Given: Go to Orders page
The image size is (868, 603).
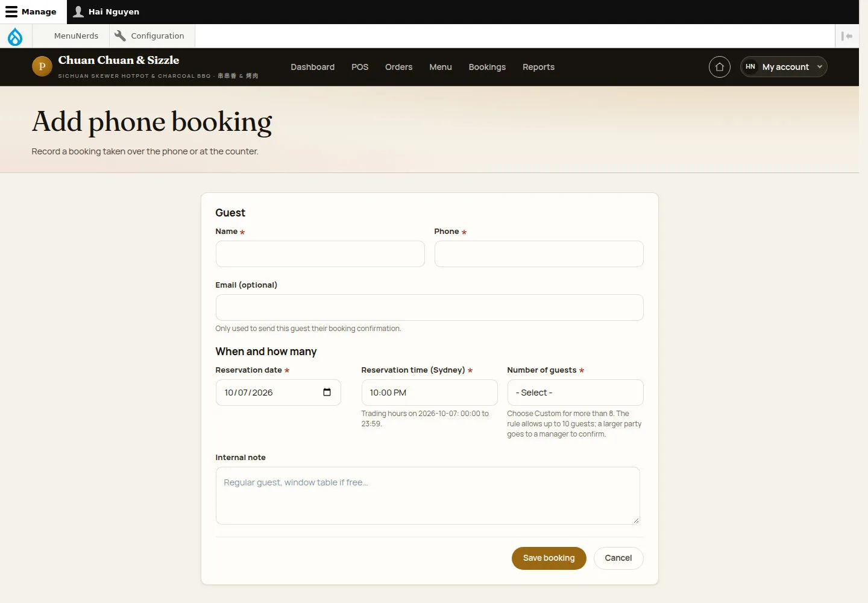Looking at the screenshot, I should pos(398,67).
